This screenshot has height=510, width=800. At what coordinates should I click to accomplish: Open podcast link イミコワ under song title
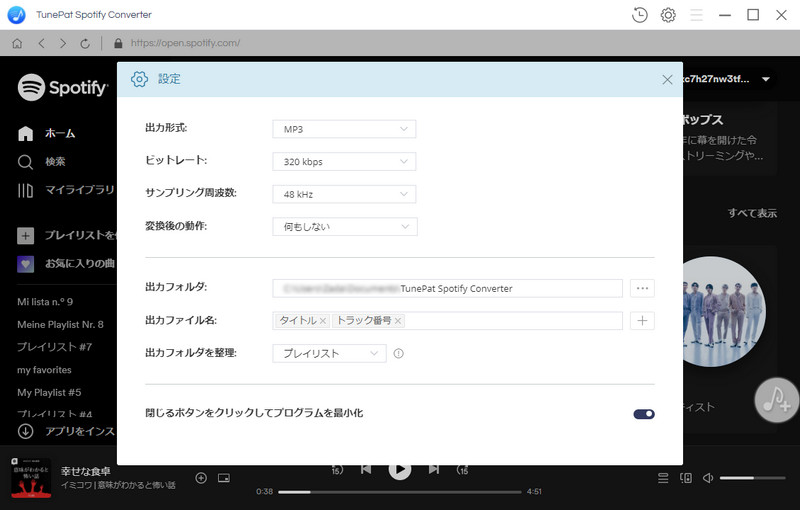pos(118,485)
